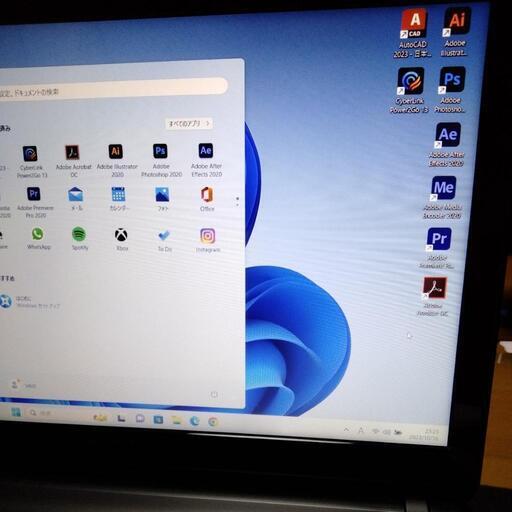The width and height of the screenshot is (512, 512).
Task: Open the Photos app in Start menu
Action: pos(163,199)
